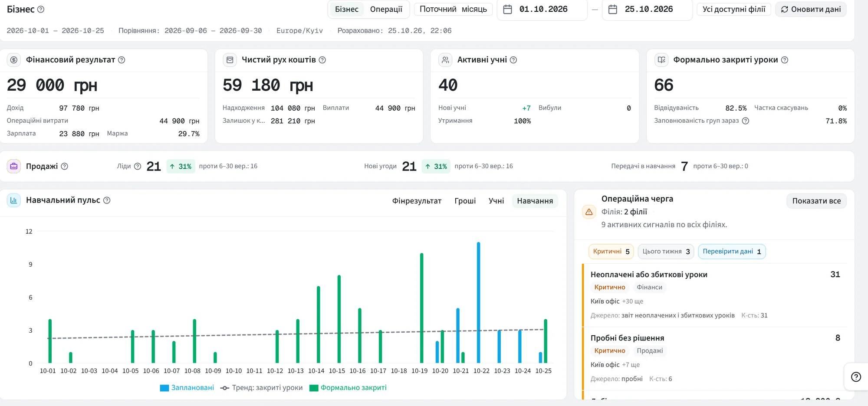Click the help icon beside Чистий рух коштів
The width and height of the screenshot is (868, 406).
[322, 60]
